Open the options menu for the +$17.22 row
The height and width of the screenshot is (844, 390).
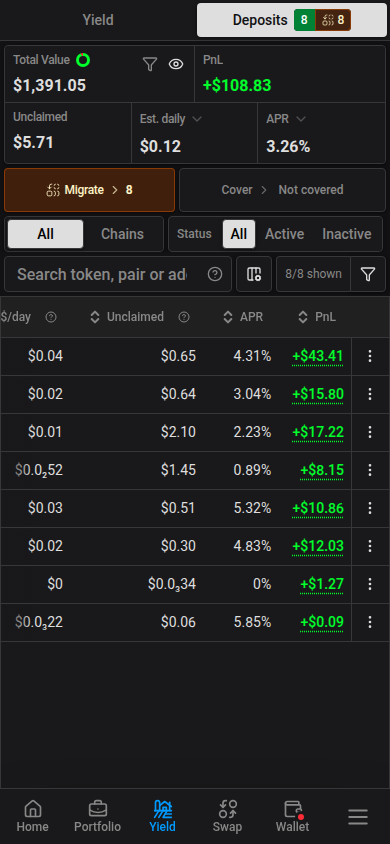click(x=370, y=432)
